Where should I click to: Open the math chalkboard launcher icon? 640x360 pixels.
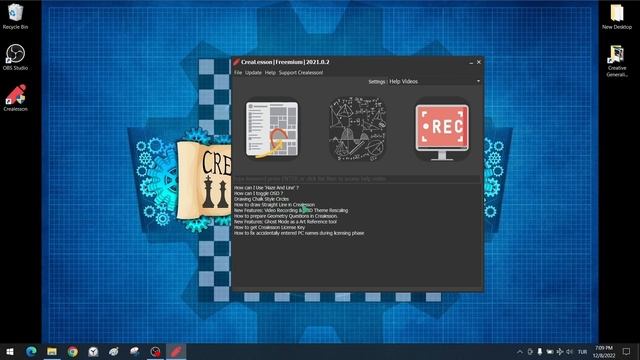358,129
